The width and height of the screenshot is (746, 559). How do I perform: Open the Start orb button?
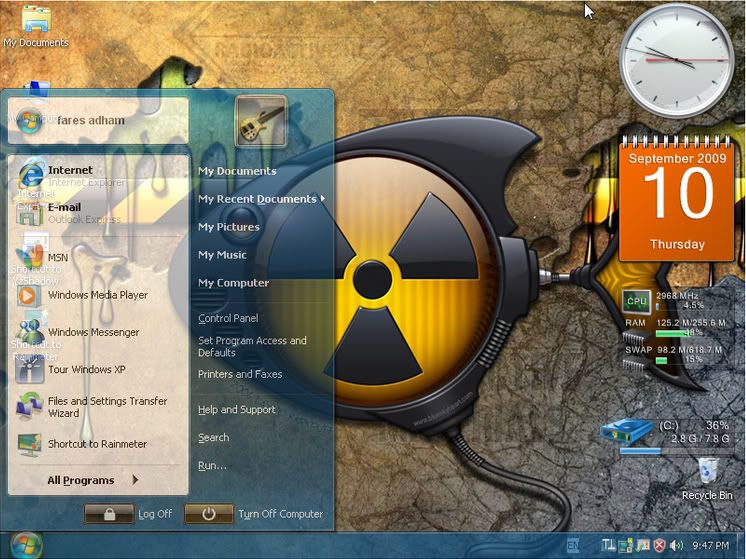26,545
